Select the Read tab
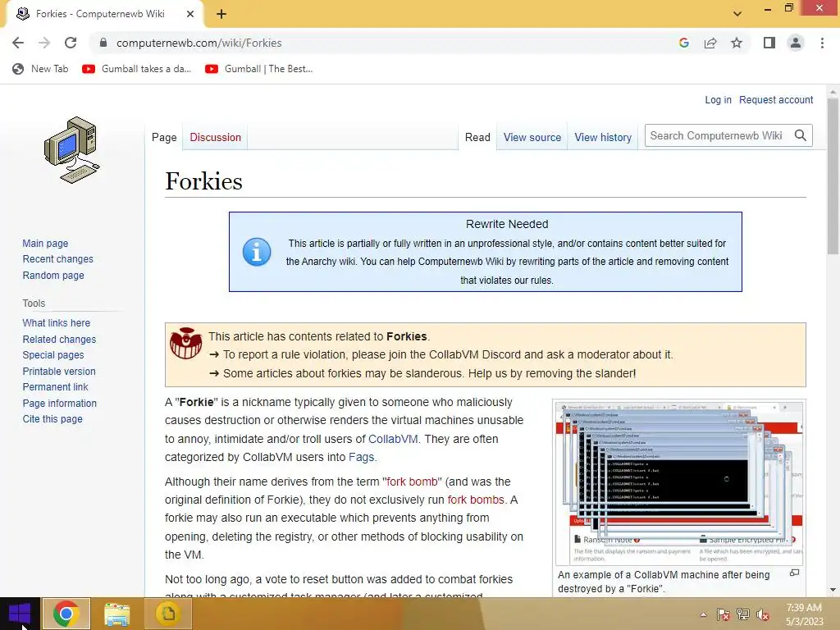Viewport: 840px width, 630px height. pos(477,137)
